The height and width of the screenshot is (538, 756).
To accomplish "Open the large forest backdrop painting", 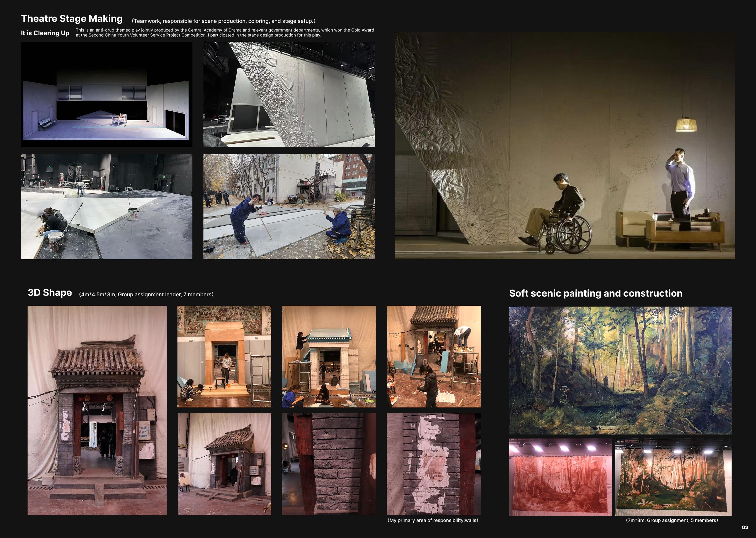I will click(x=620, y=370).
